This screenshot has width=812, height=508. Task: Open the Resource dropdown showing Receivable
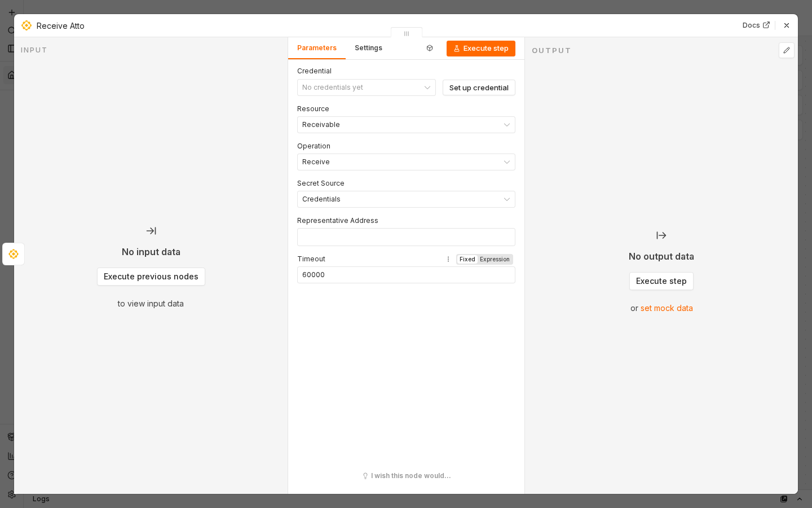click(x=406, y=125)
